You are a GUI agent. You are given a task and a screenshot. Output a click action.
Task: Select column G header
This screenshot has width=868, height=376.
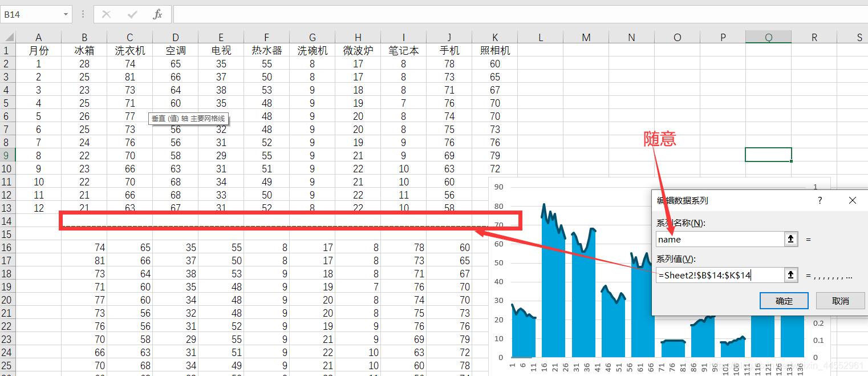pyautogui.click(x=313, y=37)
